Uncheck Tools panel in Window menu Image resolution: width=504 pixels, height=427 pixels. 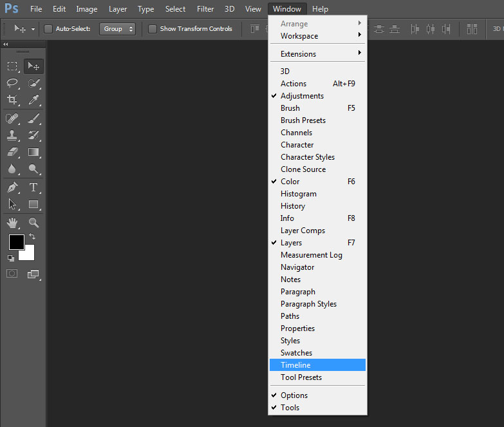pos(317,408)
